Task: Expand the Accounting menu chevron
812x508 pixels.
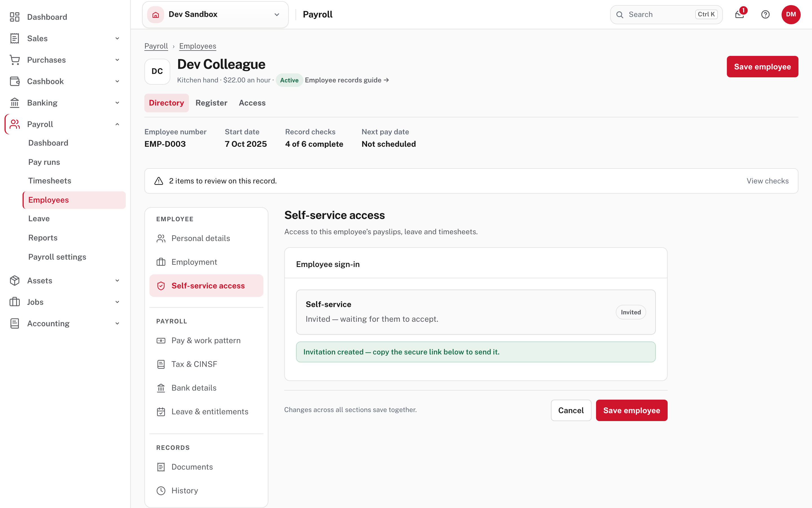Action: click(117, 323)
